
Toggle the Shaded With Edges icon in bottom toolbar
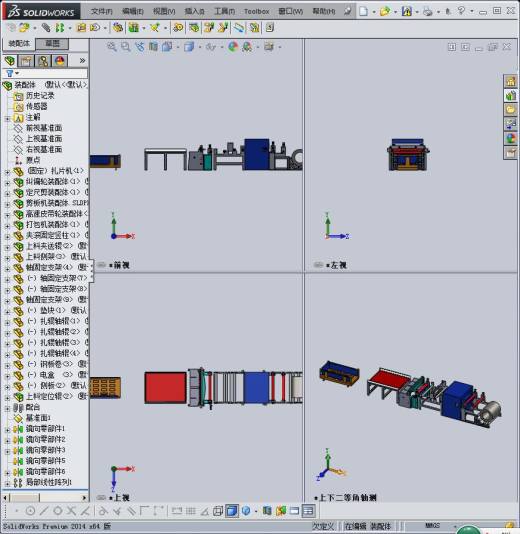point(232,511)
